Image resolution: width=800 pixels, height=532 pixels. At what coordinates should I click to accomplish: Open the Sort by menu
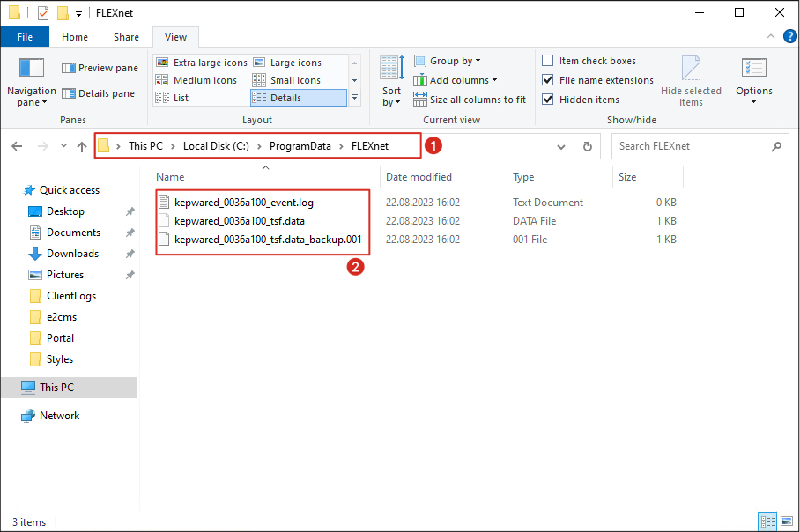(x=391, y=82)
